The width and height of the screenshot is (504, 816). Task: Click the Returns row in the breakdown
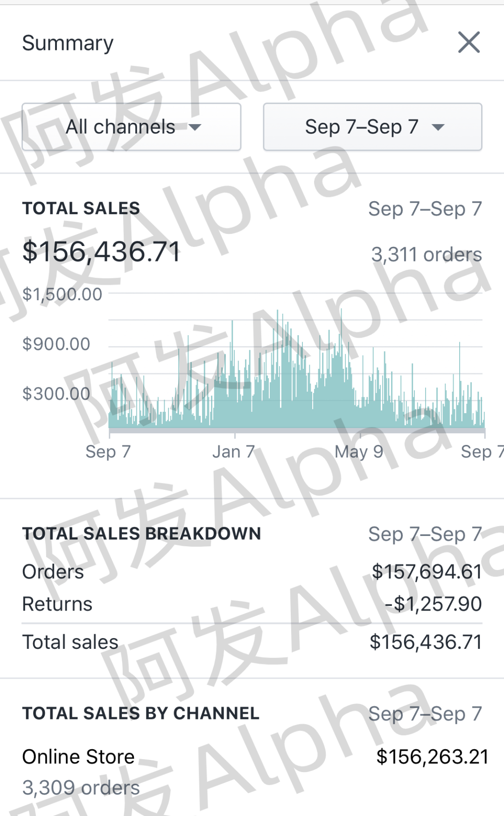point(57,604)
